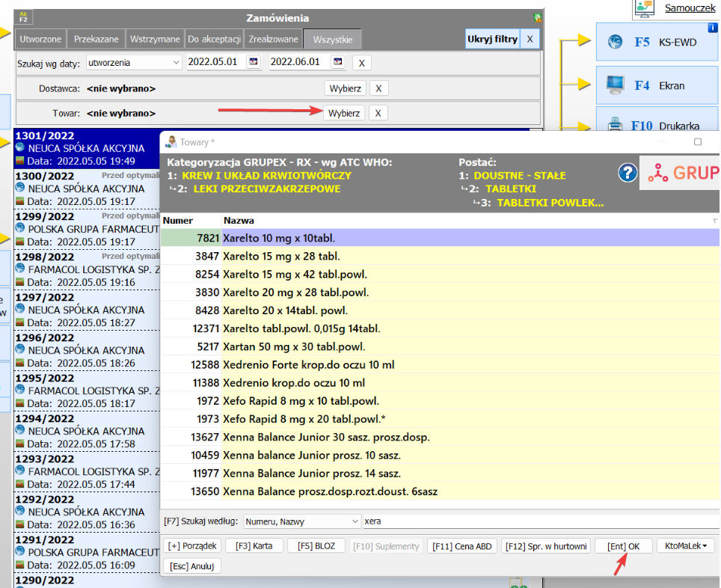
Task: Clear the date range with X button
Action: (362, 63)
